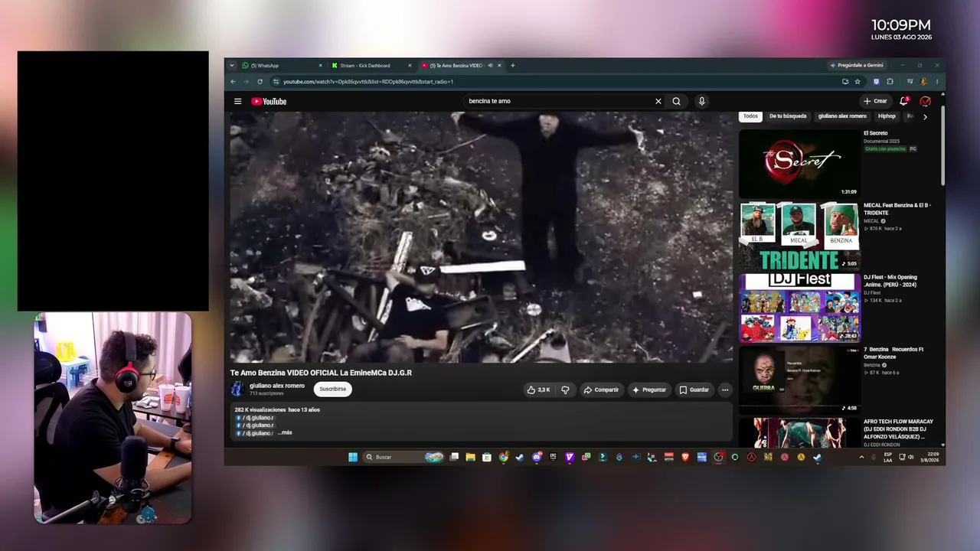Dislike the video with thumbs down
The width and height of the screenshot is (980, 551).
point(565,390)
